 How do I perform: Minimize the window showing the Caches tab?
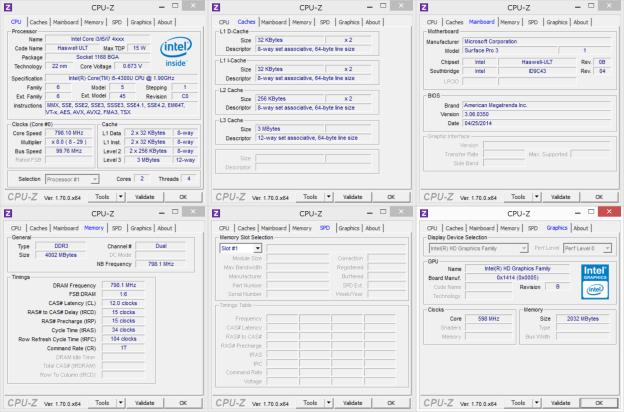click(370, 7)
